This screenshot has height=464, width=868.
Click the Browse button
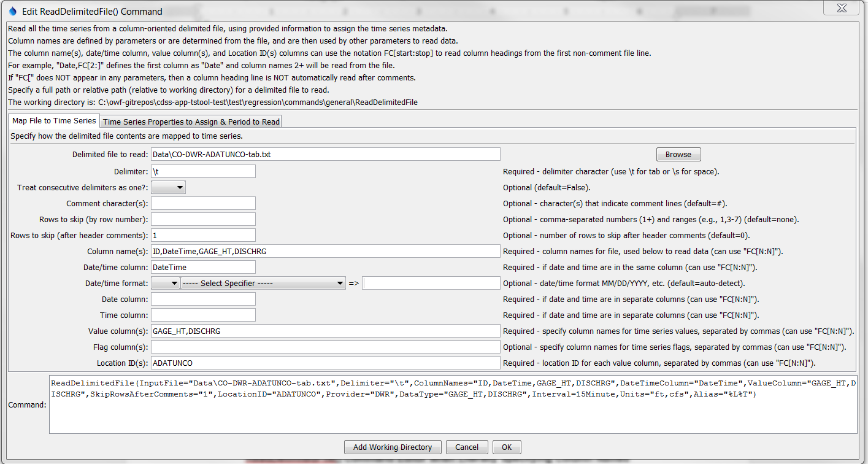pyautogui.click(x=678, y=154)
